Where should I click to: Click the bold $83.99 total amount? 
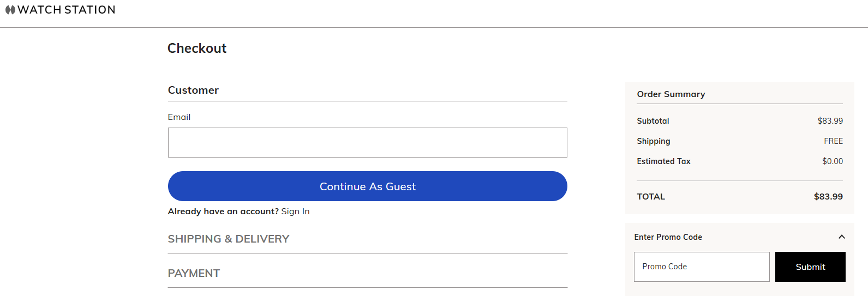point(828,197)
